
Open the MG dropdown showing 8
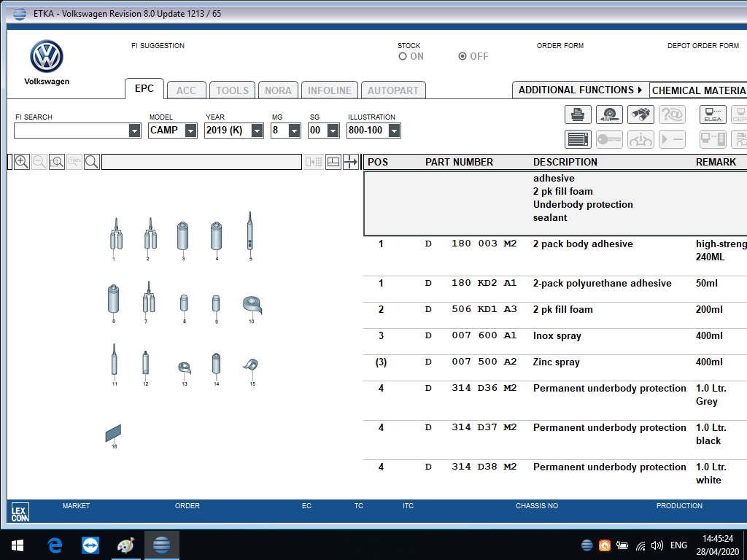(295, 131)
